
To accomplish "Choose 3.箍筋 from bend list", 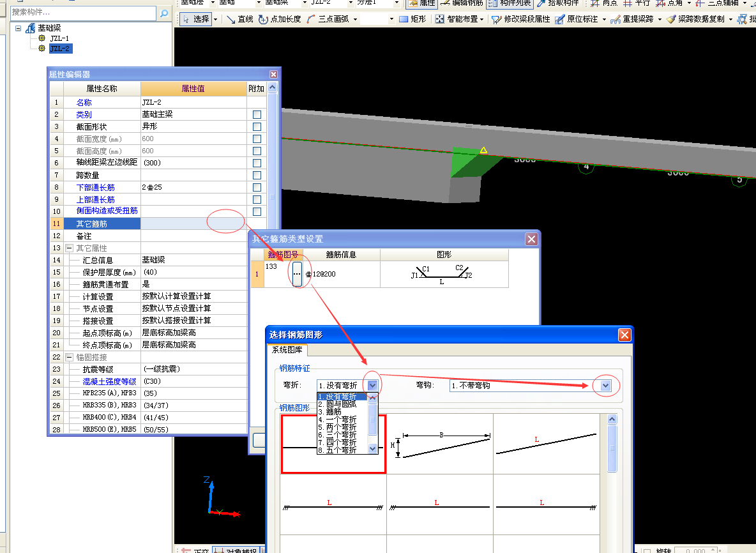I will [x=342, y=412].
